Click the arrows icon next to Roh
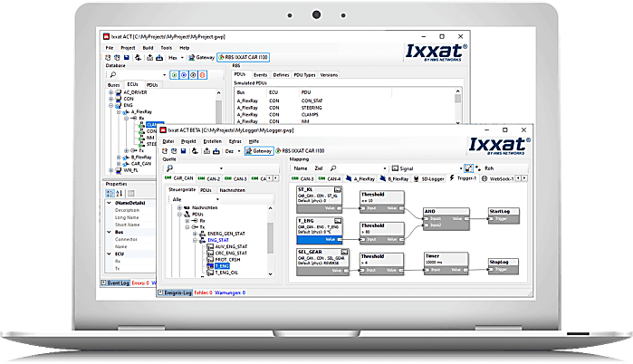 pos(478,168)
